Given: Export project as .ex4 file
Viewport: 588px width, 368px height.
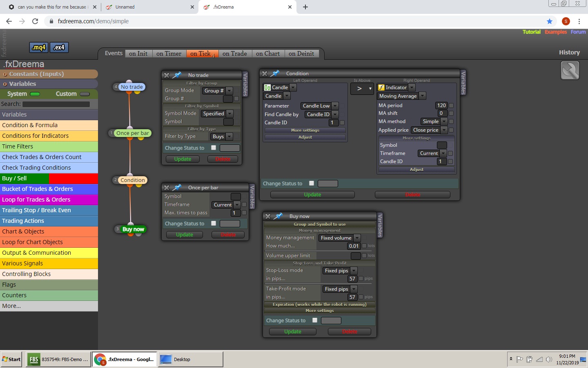Looking at the screenshot, I should [x=59, y=47].
